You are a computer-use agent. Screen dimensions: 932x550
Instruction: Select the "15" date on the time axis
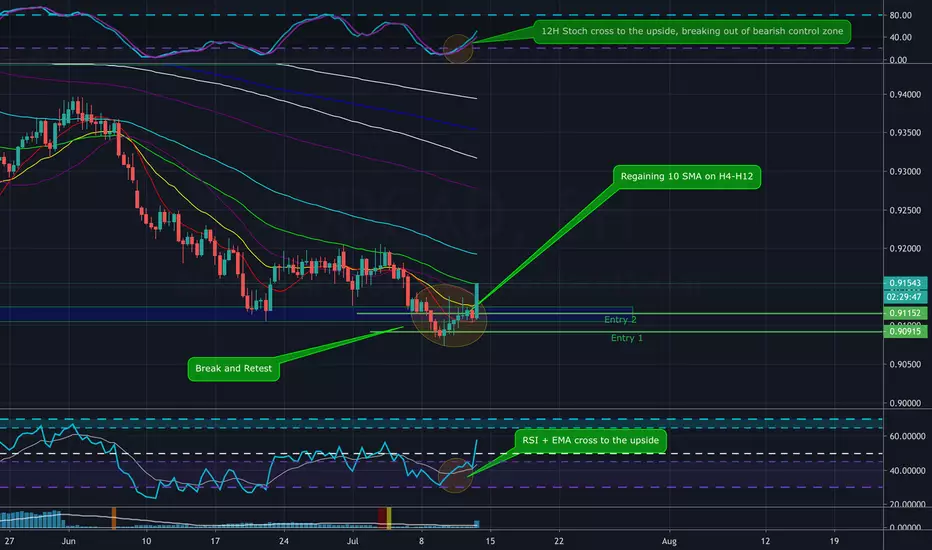pyautogui.click(x=490, y=541)
